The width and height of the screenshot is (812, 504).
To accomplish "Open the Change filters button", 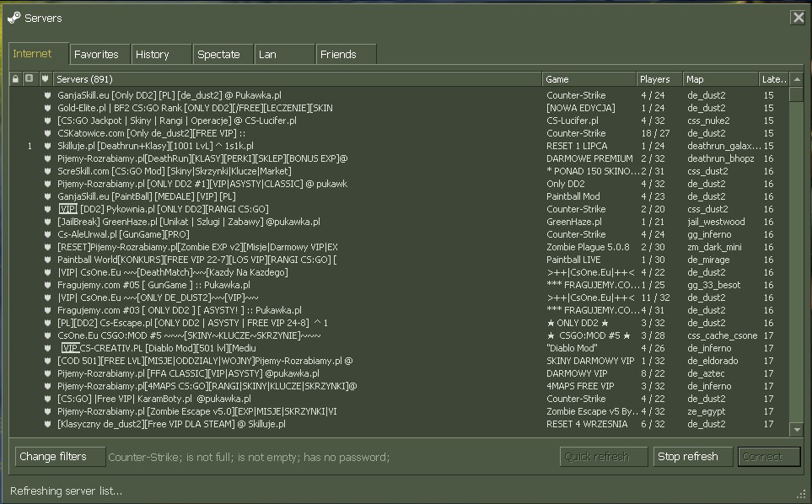I will point(60,457).
